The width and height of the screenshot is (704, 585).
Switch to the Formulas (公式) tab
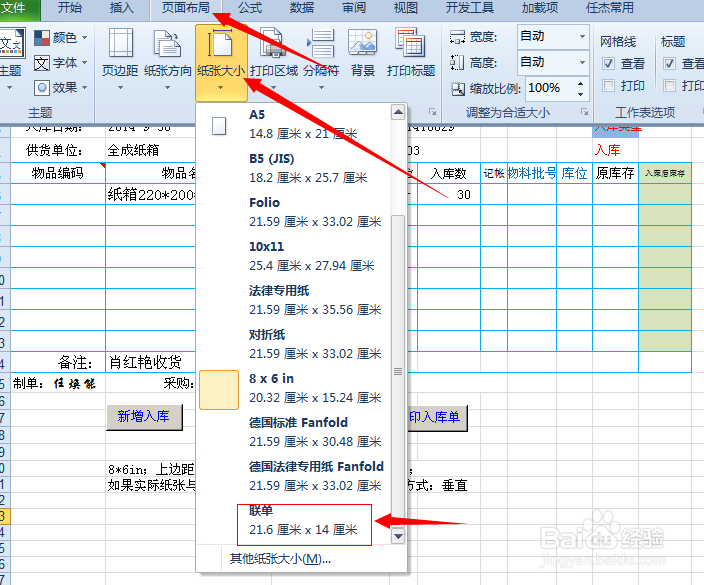250,8
